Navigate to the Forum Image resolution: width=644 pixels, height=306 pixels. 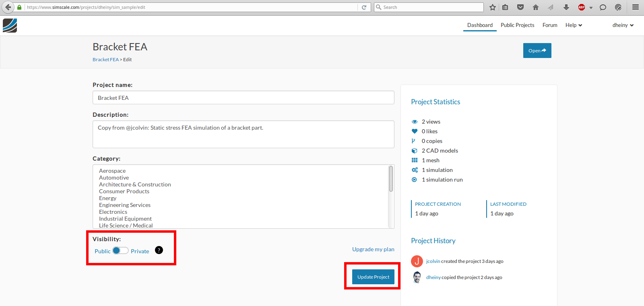pos(550,25)
